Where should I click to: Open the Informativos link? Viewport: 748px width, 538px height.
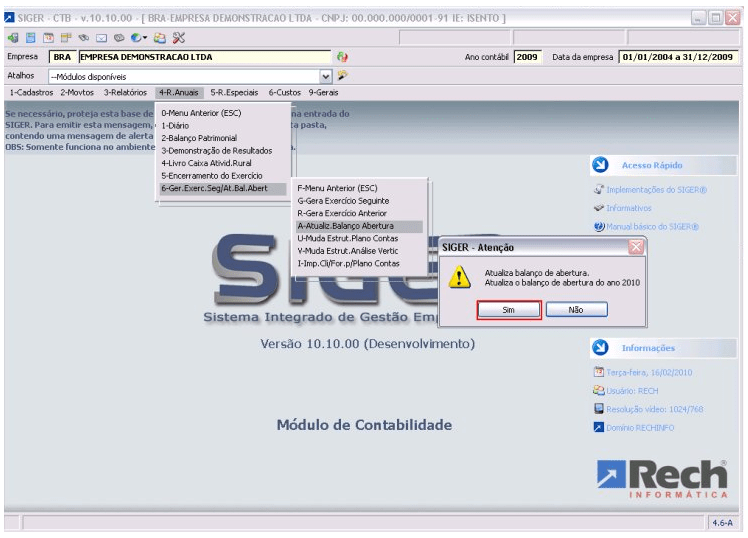(x=628, y=208)
